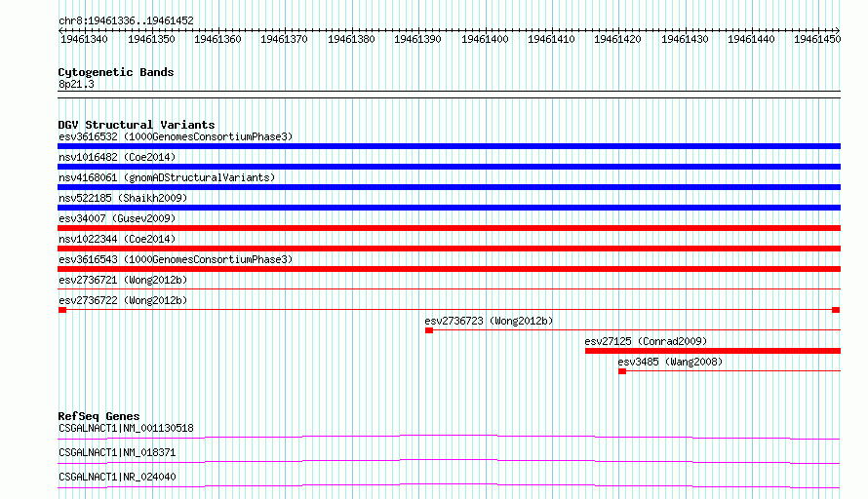Viewport: 868px width, 499px height.
Task: Click ruler position 19461340
Action: coord(84,39)
